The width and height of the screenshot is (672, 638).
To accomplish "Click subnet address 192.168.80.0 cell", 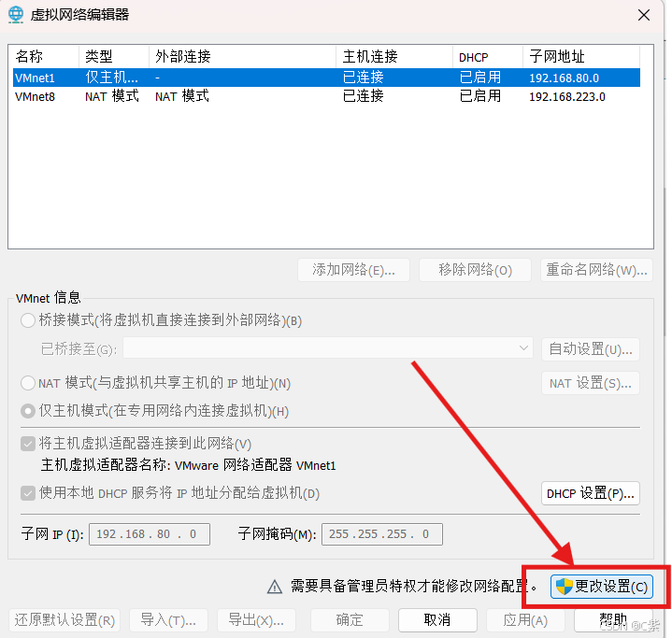I will click(x=564, y=78).
